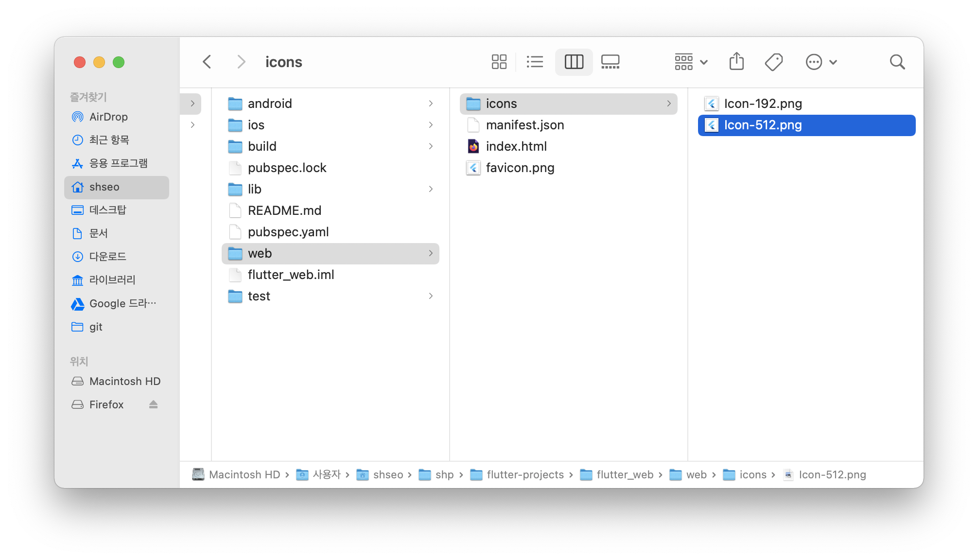The image size is (978, 560).
Task: Expand the android folder chevron
Action: pos(431,104)
